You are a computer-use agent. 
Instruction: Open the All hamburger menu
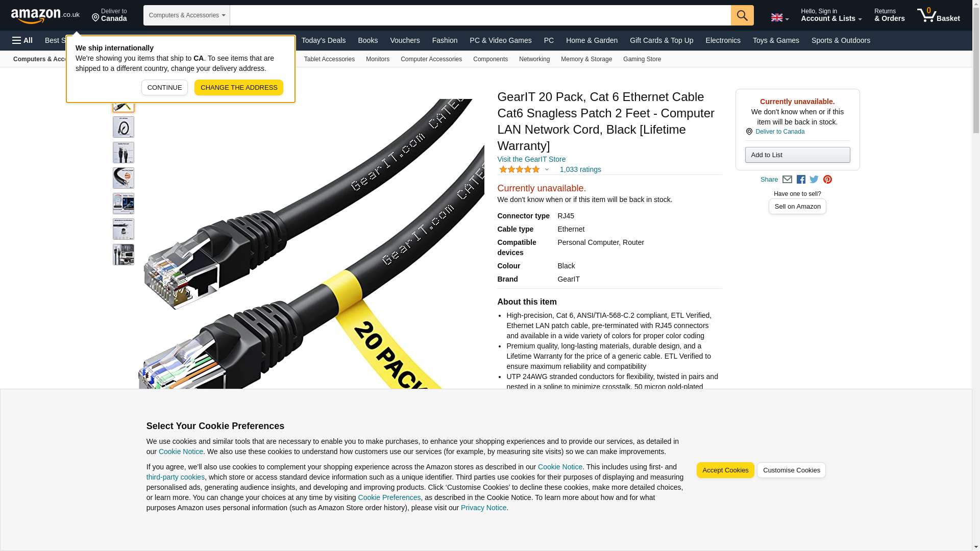point(22,40)
